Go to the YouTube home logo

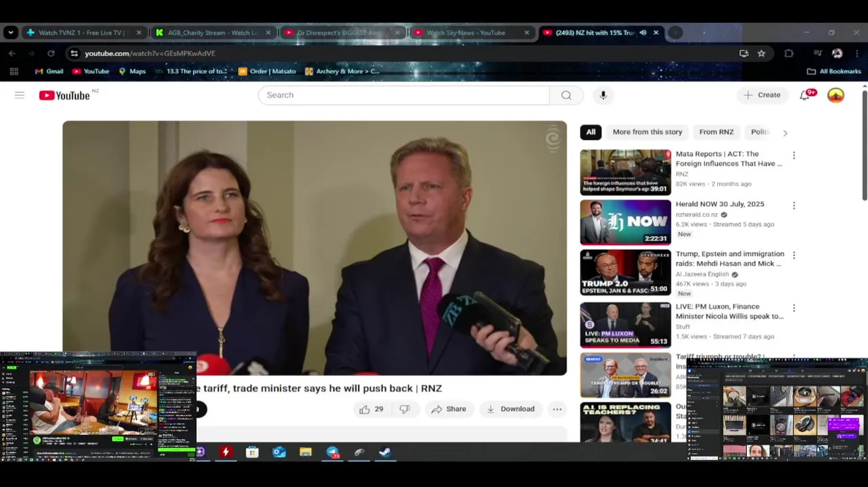[64, 95]
